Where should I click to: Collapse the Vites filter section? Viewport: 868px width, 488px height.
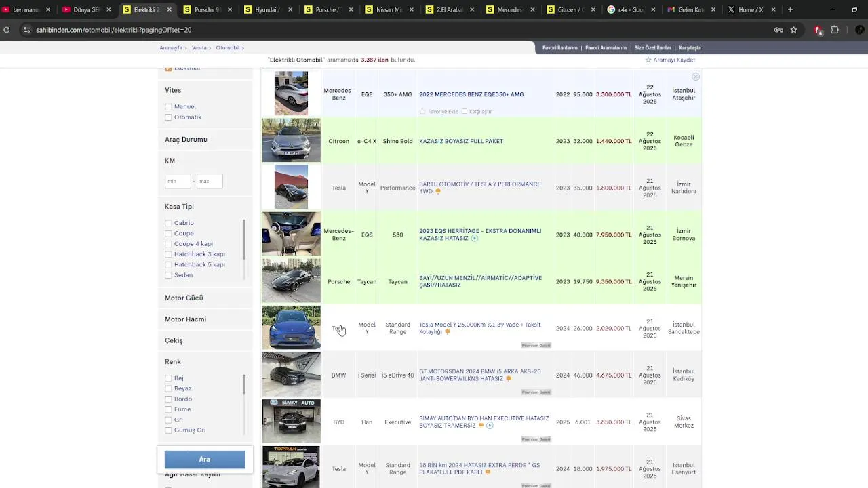click(x=173, y=90)
